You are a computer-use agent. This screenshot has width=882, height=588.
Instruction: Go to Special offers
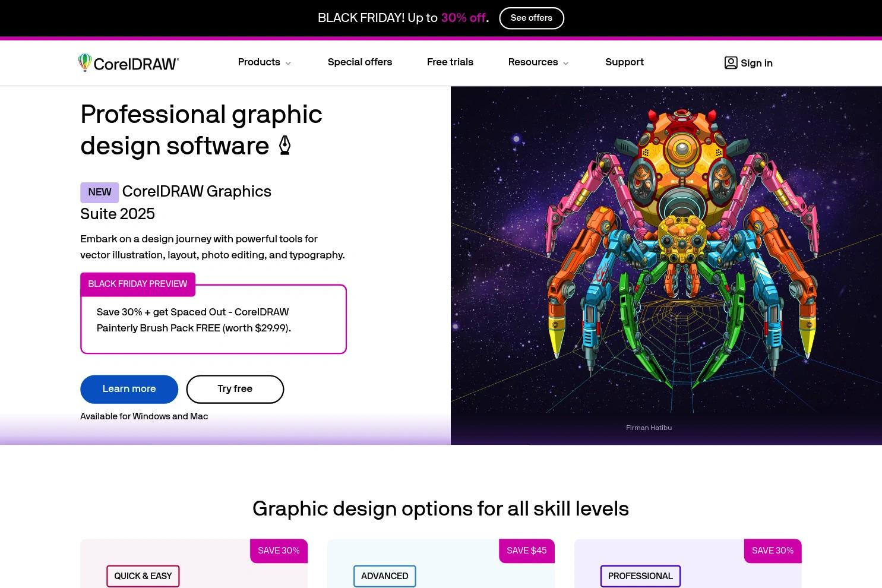click(x=360, y=62)
